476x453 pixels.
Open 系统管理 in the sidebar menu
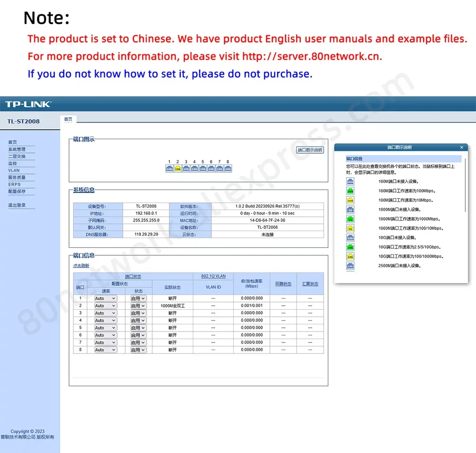click(17, 150)
